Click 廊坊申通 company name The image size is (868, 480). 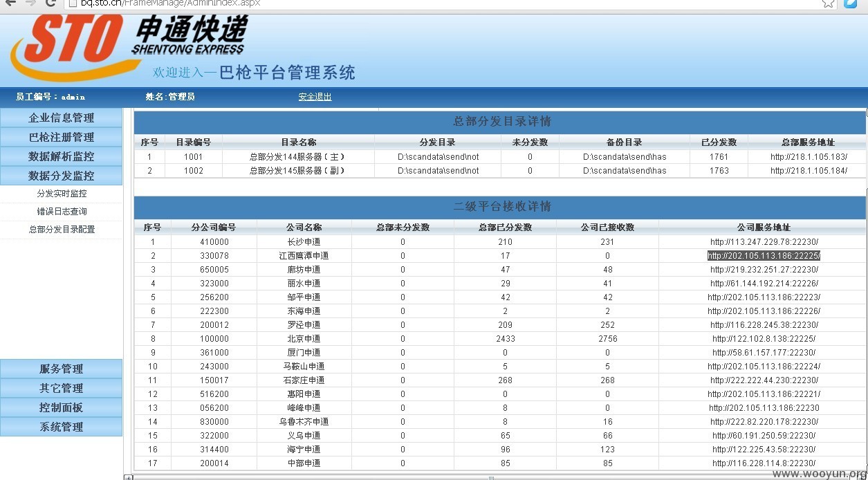click(x=304, y=270)
